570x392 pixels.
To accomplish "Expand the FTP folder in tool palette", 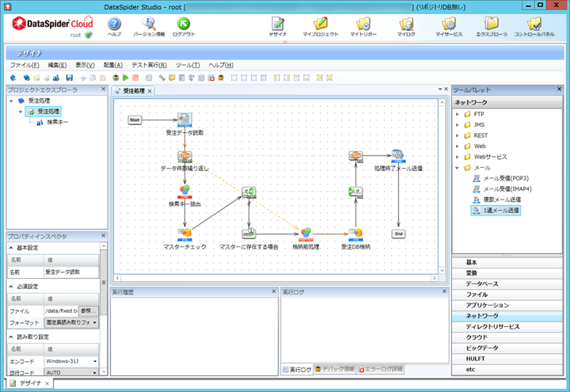I will pyautogui.click(x=457, y=114).
